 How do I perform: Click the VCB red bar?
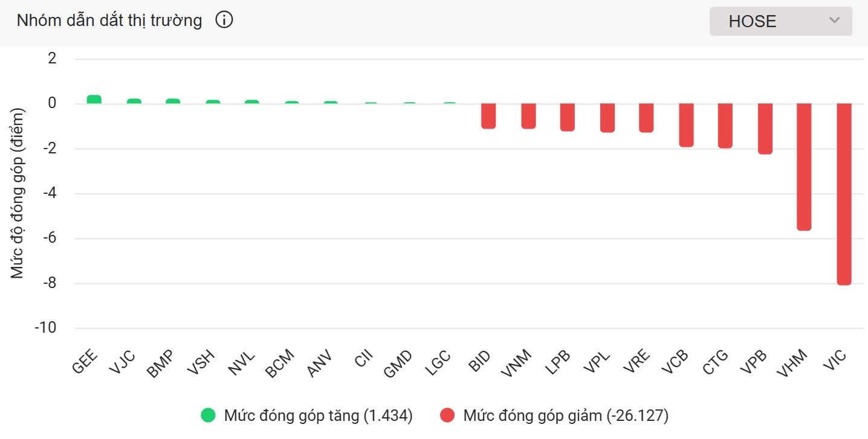coord(686,125)
